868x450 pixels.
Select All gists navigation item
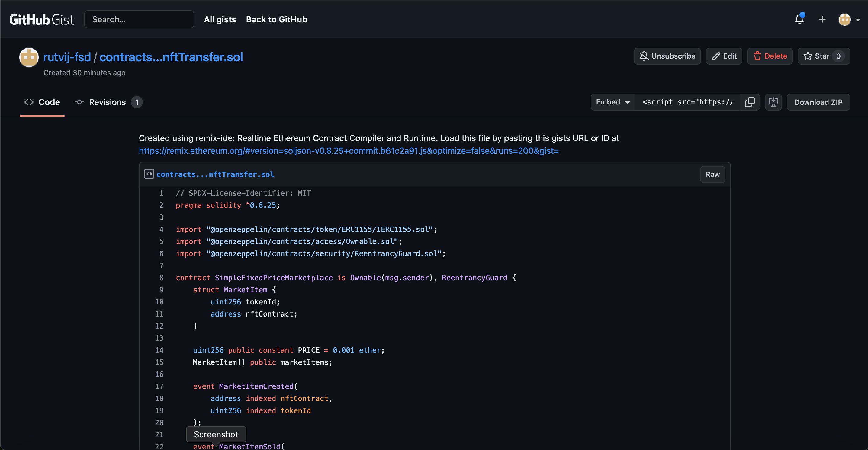tap(220, 18)
